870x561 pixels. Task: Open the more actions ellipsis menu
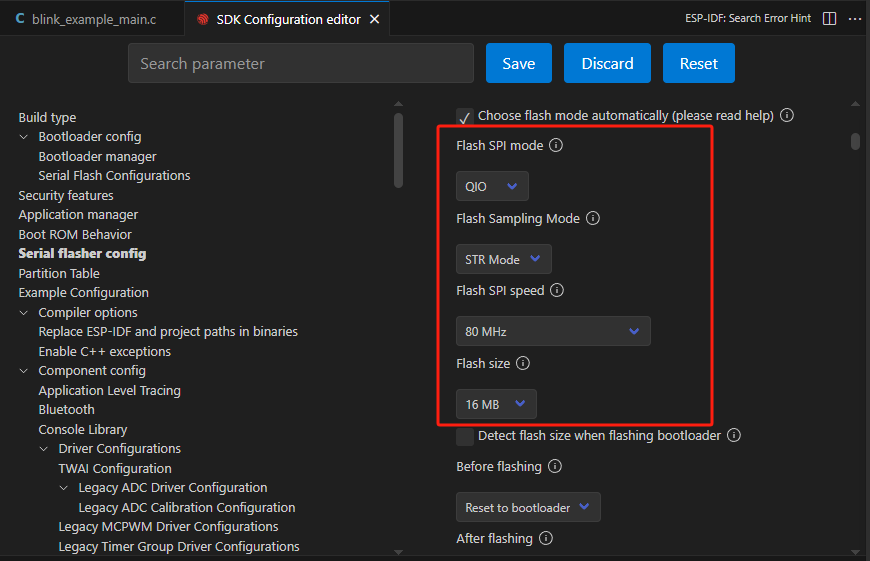855,19
